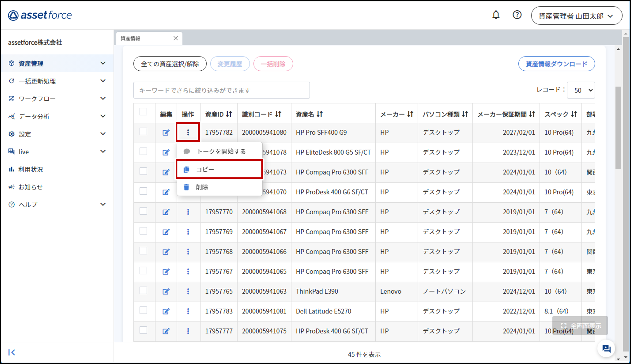Screen dimensions: 631x364
Task: Edit the ThinkPad L390 row
Action: [166, 291]
